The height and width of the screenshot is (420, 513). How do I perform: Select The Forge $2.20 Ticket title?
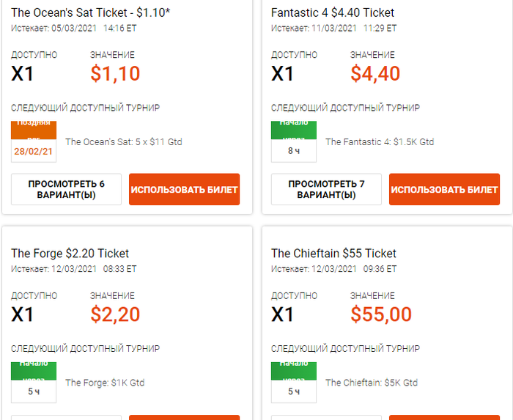tap(70, 254)
